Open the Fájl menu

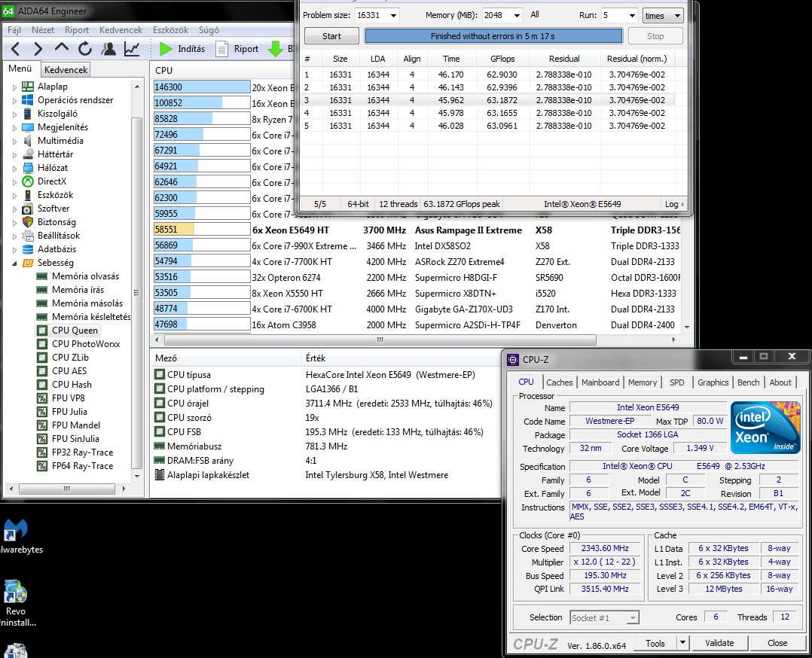click(14, 30)
